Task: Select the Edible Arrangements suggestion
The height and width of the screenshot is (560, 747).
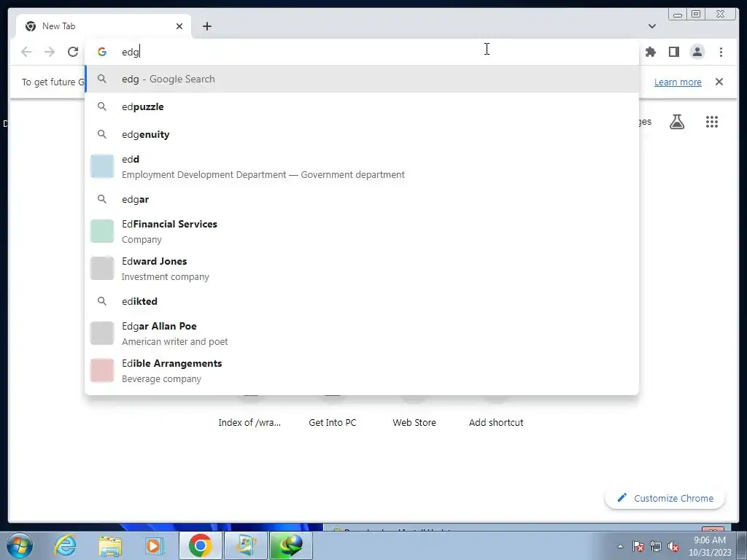Action: click(362, 370)
